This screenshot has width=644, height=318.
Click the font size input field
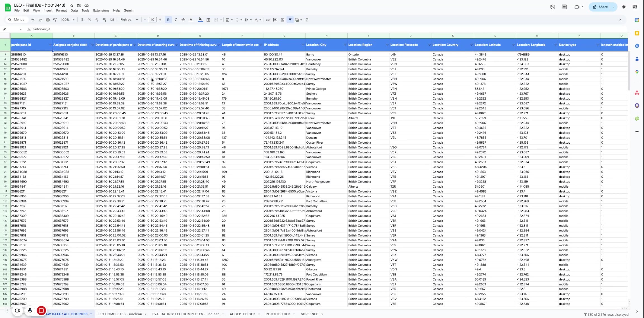pos(152,20)
